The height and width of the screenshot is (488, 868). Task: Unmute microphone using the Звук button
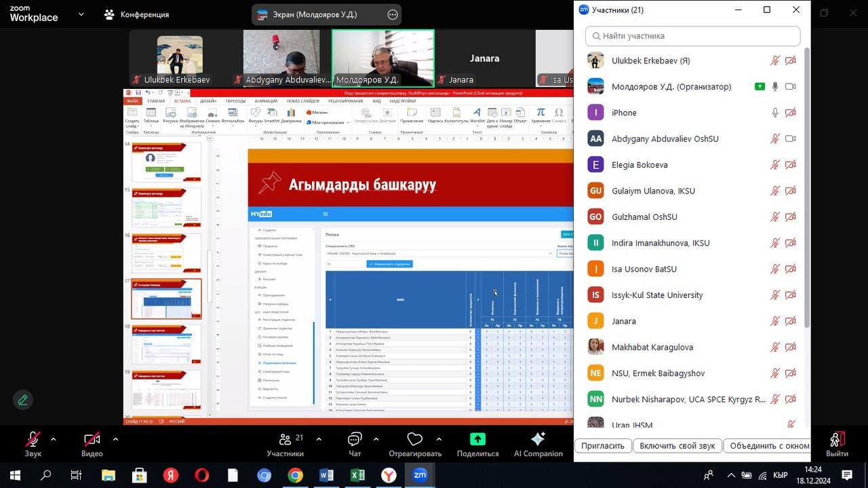(33, 440)
